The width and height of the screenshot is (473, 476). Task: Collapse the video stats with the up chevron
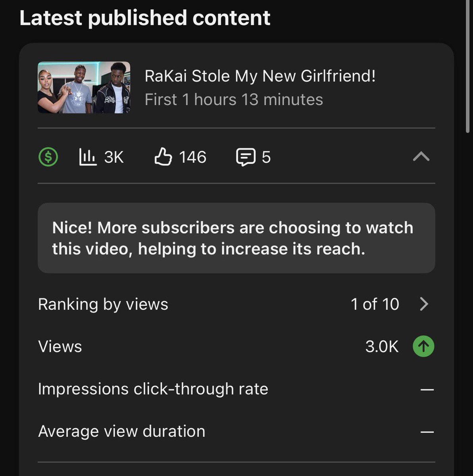pos(421,157)
